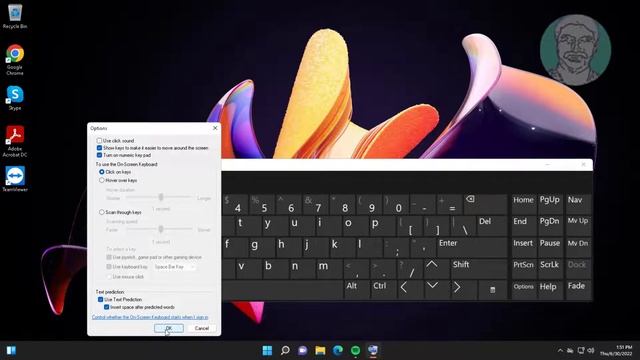The height and width of the screenshot is (360, 640).
Task: Toggle Use Text Prediction checkbox
Action: [100, 299]
